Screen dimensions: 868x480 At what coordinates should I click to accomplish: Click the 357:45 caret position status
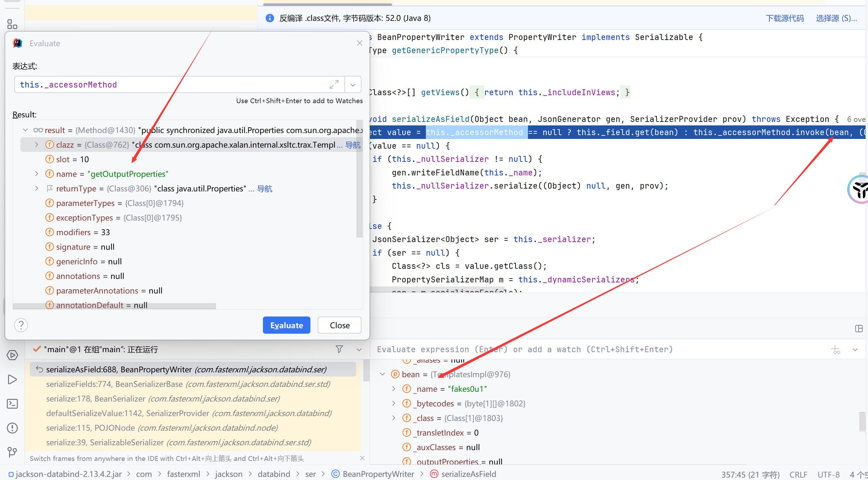click(750, 474)
